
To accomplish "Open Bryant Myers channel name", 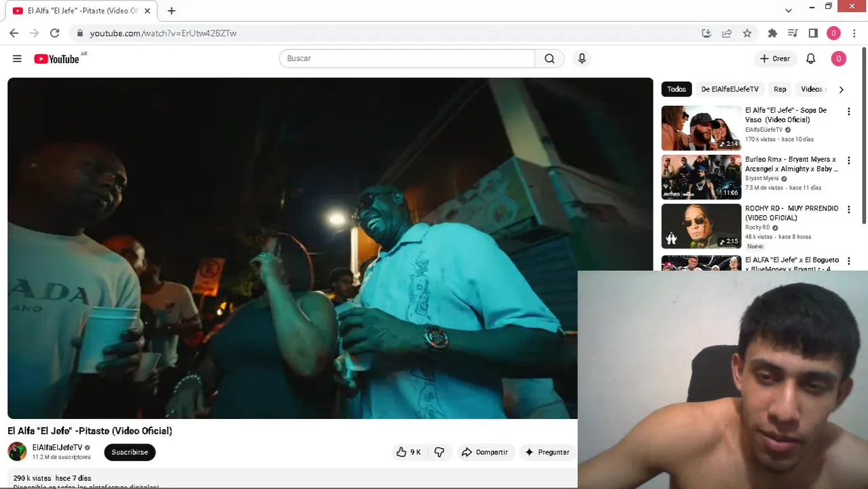I will (762, 179).
